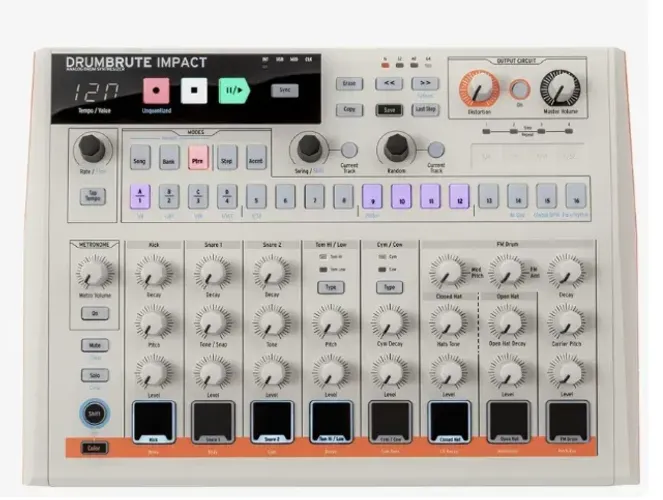Click the Type button under Tom Hi/Low
This screenshot has height=500, width=663.
(331, 287)
